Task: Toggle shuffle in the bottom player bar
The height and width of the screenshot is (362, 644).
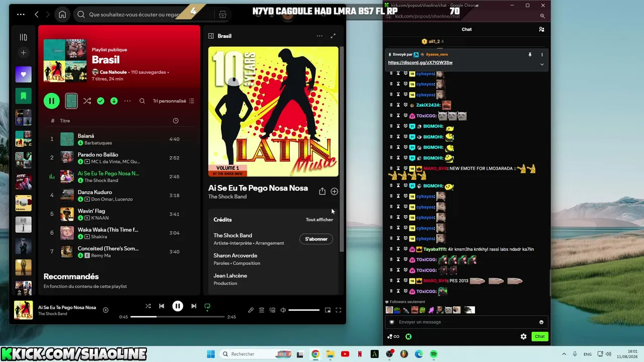Action: tap(148, 306)
